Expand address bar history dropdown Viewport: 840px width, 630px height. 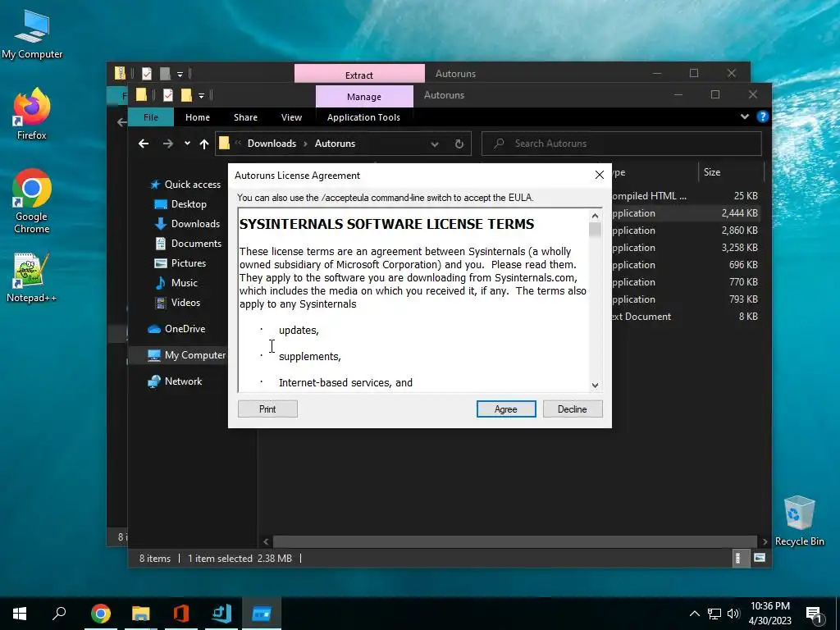click(435, 144)
